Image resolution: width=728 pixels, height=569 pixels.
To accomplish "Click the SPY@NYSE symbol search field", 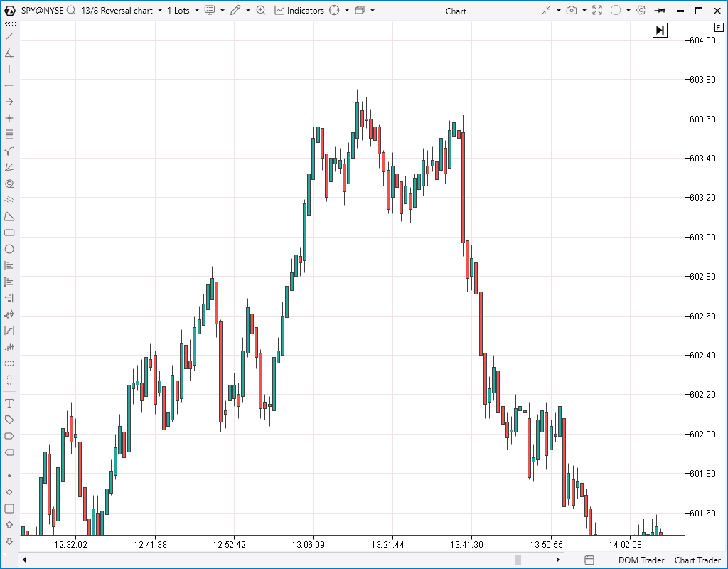I will click(42, 11).
